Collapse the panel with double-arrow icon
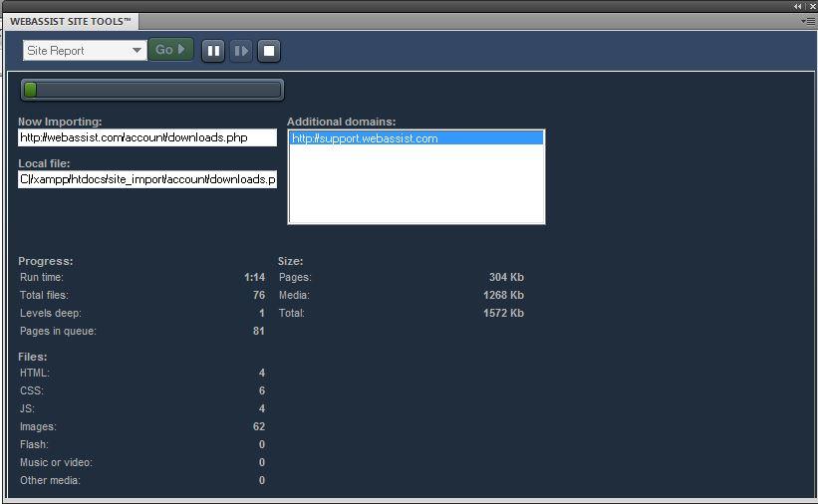Viewport: 818px width, 504px height. (797, 6)
